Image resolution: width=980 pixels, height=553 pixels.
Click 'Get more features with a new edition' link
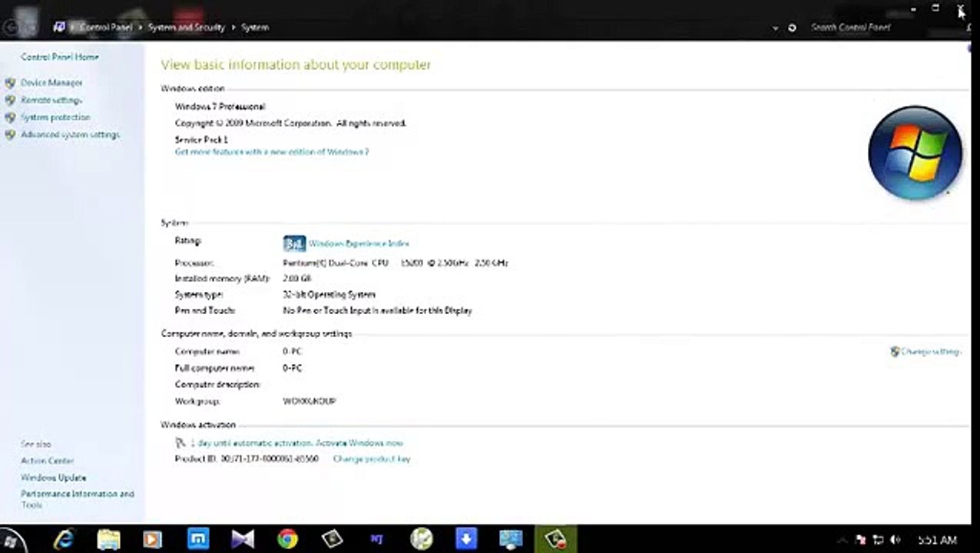point(272,152)
